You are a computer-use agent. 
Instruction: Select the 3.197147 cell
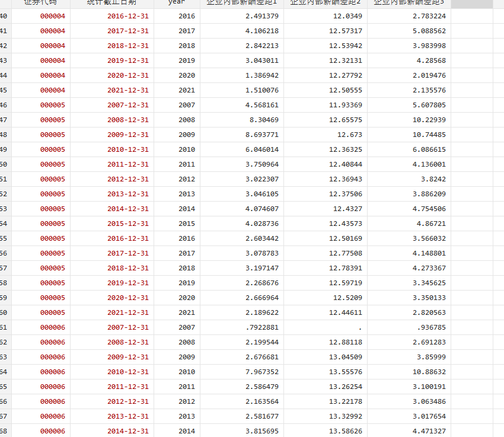click(242, 268)
